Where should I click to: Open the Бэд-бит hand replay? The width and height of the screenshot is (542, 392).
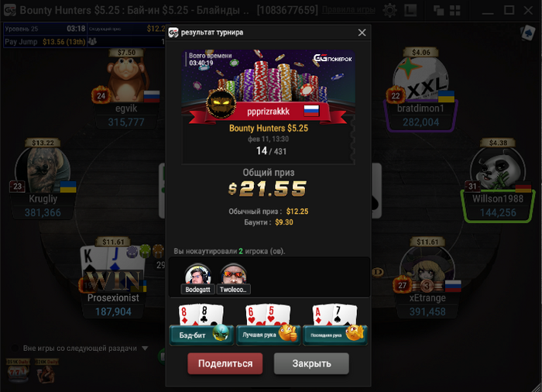click(201, 325)
